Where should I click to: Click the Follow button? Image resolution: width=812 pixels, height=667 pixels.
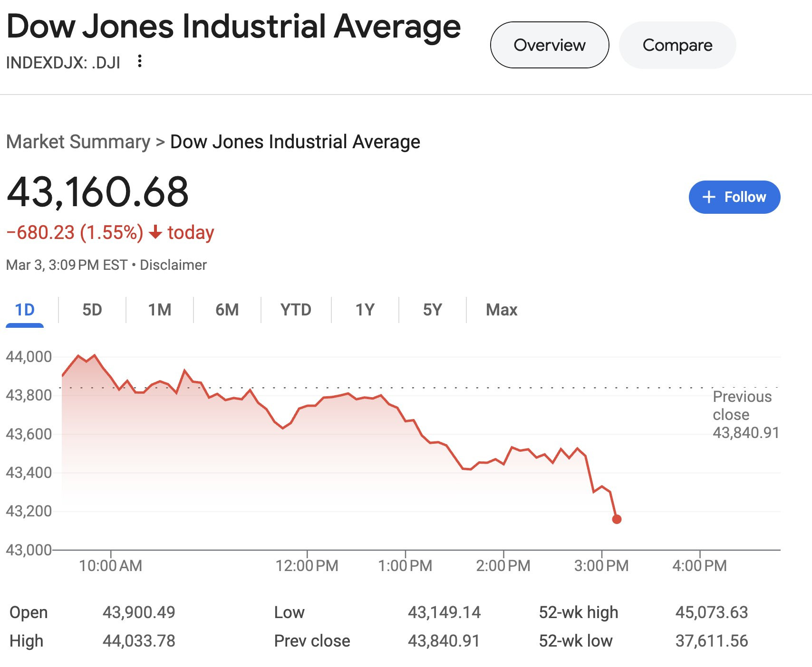click(734, 197)
